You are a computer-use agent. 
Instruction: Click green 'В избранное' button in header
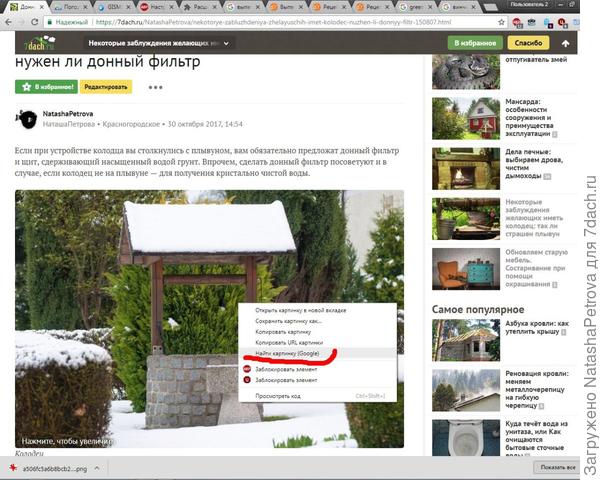(473, 43)
